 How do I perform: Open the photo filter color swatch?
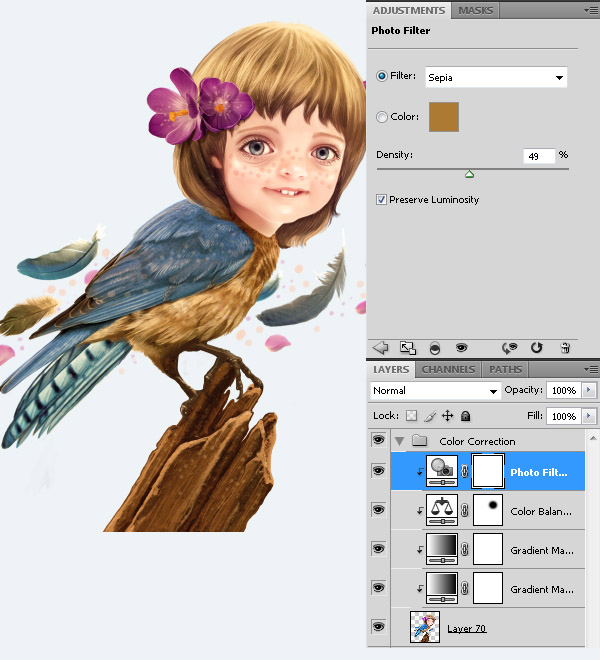click(443, 117)
